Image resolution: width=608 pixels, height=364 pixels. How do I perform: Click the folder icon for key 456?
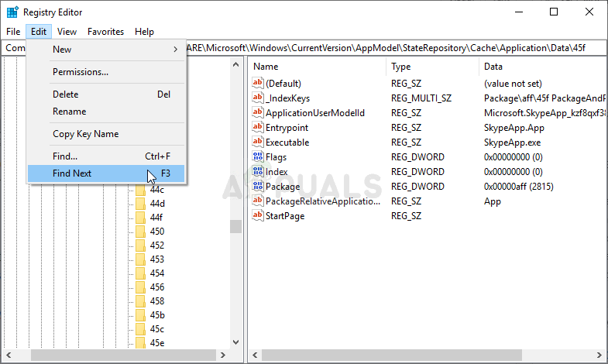click(140, 287)
